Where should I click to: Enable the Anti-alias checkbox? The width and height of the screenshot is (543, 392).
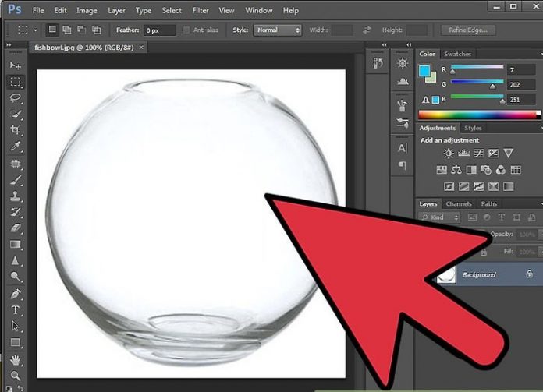point(186,30)
